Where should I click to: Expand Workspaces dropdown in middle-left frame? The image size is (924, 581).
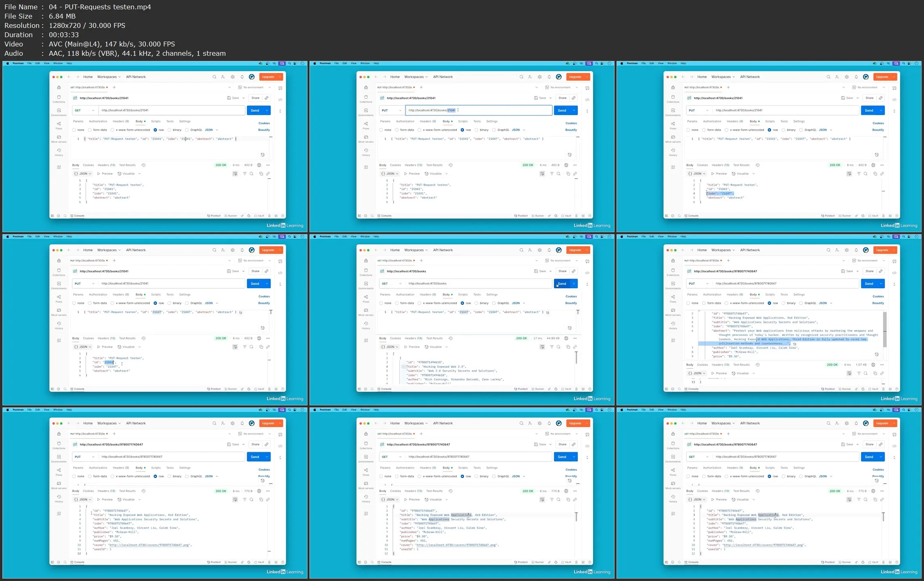click(x=109, y=250)
